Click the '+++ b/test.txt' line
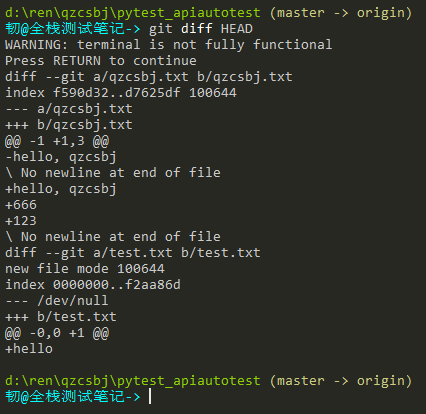Image resolution: width=426 pixels, height=414 pixels. click(x=61, y=317)
